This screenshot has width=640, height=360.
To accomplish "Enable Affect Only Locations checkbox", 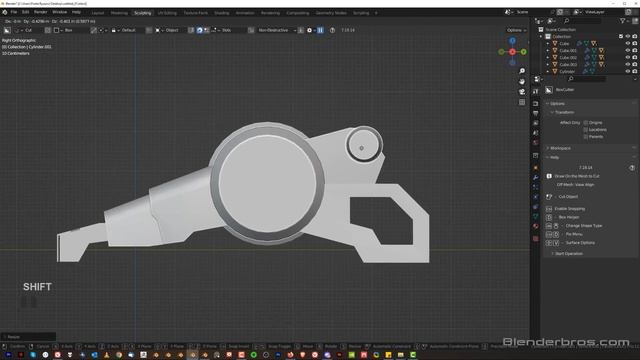I will point(586,129).
